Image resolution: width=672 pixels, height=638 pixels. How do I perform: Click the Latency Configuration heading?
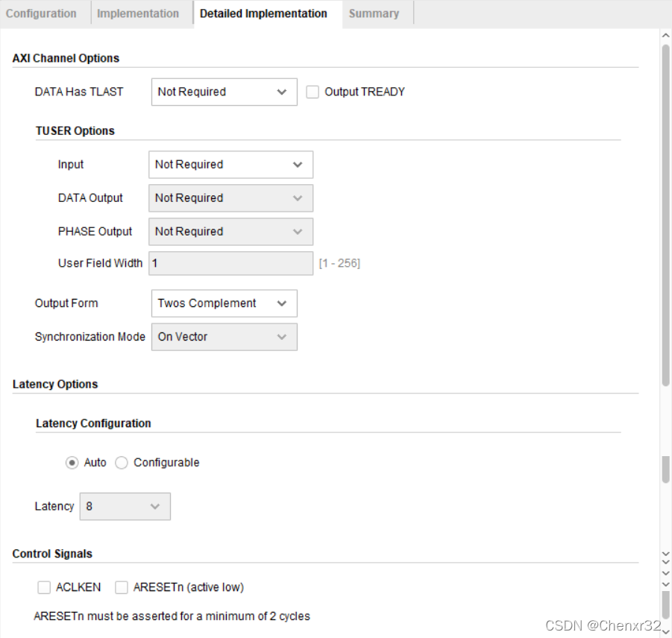tap(93, 423)
